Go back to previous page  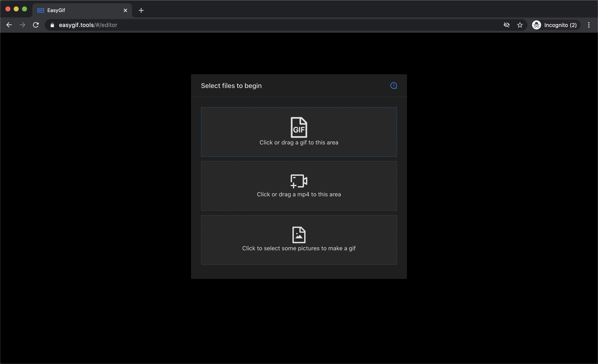click(x=9, y=25)
